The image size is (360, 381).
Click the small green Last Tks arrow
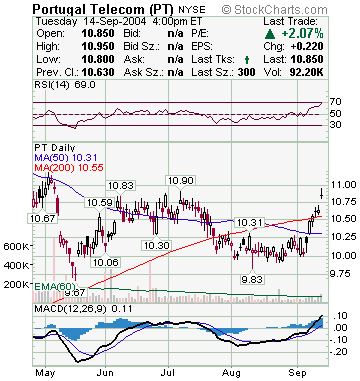click(x=247, y=60)
